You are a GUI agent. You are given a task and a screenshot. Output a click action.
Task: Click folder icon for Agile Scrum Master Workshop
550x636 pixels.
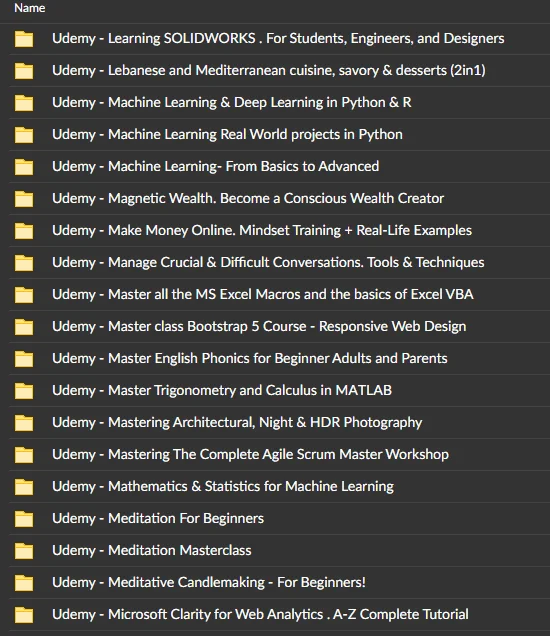[x=24, y=455]
